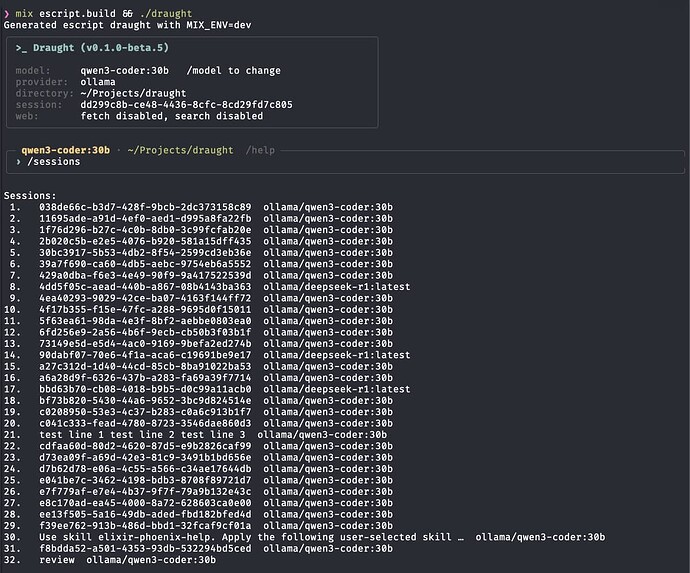Click the '/model to change' hint
This screenshot has height=573, width=690.
(x=233, y=70)
